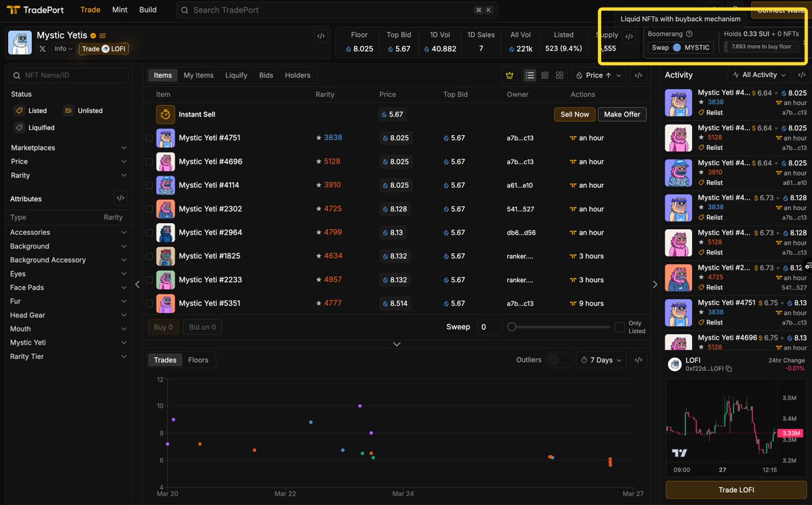Select checkbox for Mystic Yeti #4114
The image size is (812, 505).
tap(149, 185)
